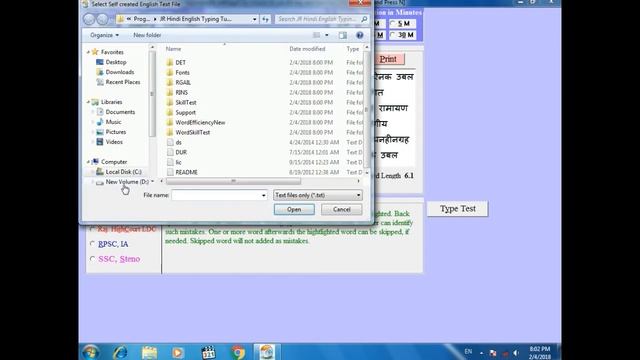Click the navigation pane scrollbar
This screenshot has width=640, height=360.
pyautogui.click(x=153, y=94)
